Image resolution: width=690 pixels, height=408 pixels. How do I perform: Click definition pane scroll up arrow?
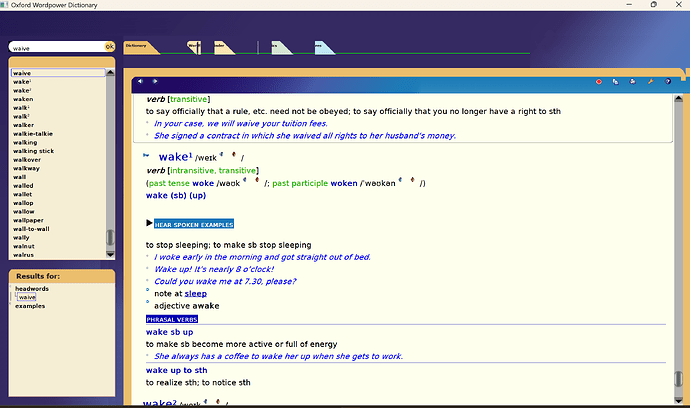click(x=678, y=99)
